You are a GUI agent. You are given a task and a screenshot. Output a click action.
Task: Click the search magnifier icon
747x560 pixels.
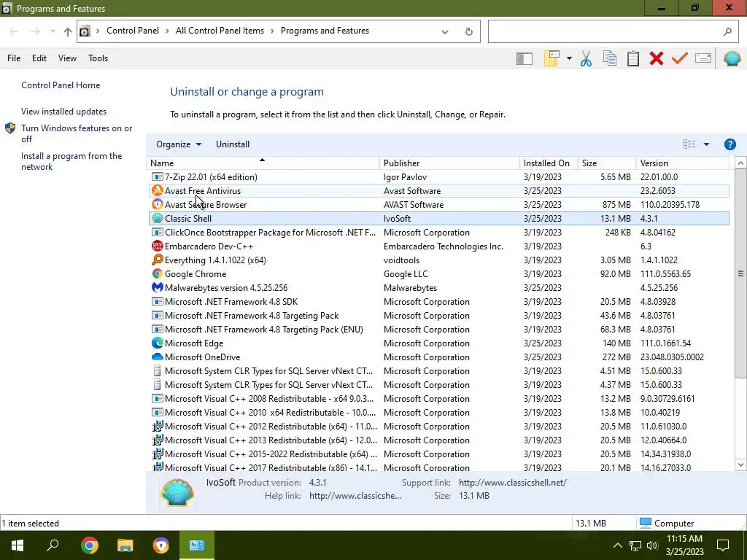click(727, 31)
